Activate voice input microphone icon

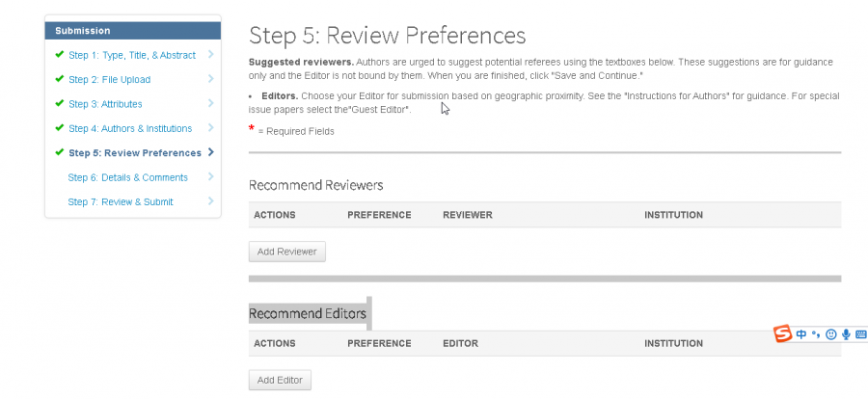click(846, 334)
